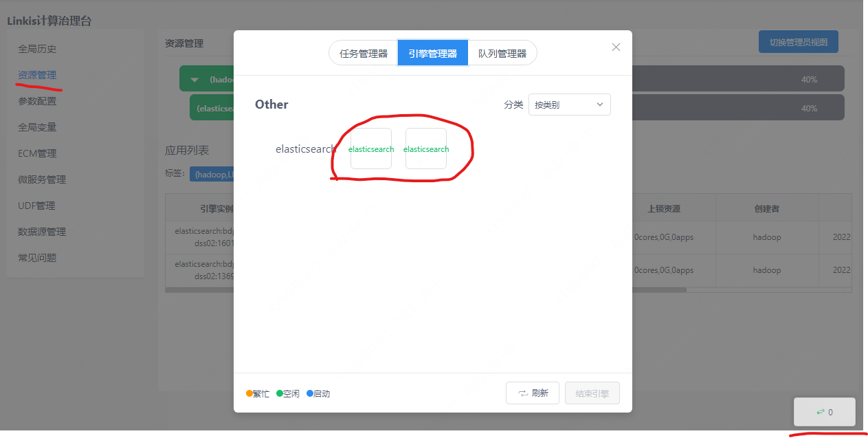Click the 刷新 refresh button

click(533, 393)
